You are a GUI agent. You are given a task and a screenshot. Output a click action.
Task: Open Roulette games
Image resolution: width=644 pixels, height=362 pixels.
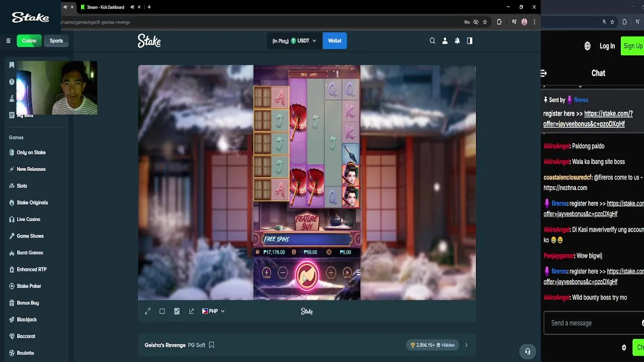point(25,353)
